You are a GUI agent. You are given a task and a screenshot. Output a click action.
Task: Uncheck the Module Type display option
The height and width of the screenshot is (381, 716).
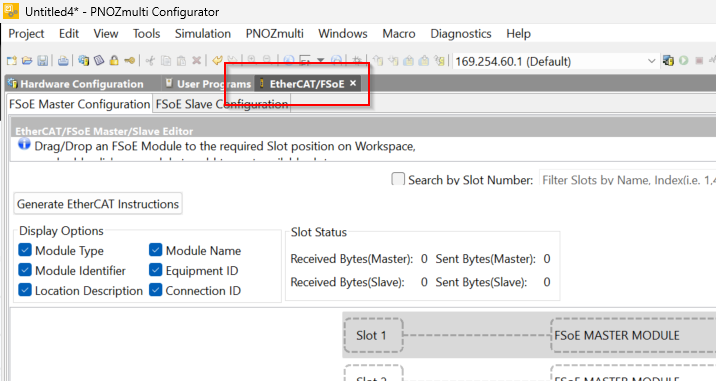[25, 250]
